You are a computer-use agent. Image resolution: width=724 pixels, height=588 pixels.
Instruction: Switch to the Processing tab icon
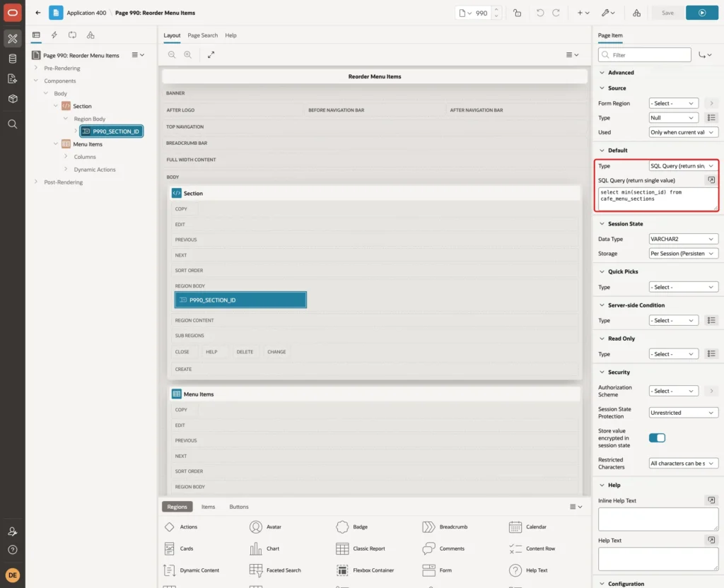(73, 35)
